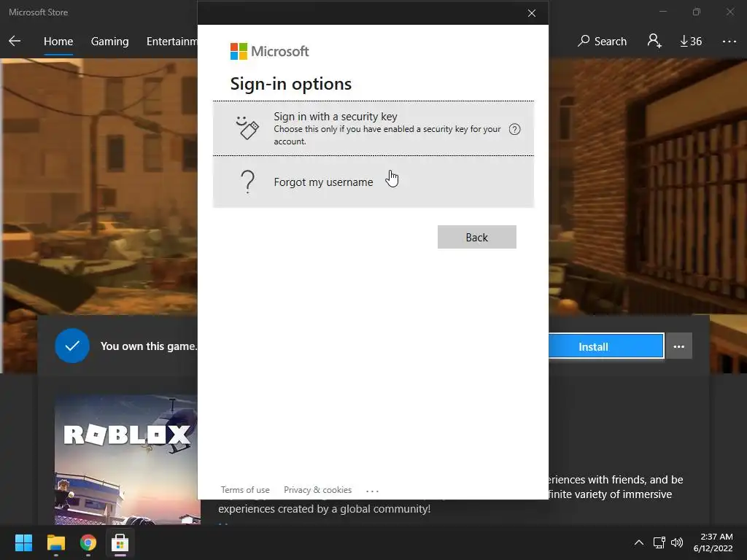747x560 pixels.
Task: Open the Privacy & cookies link
Action: pyautogui.click(x=318, y=490)
